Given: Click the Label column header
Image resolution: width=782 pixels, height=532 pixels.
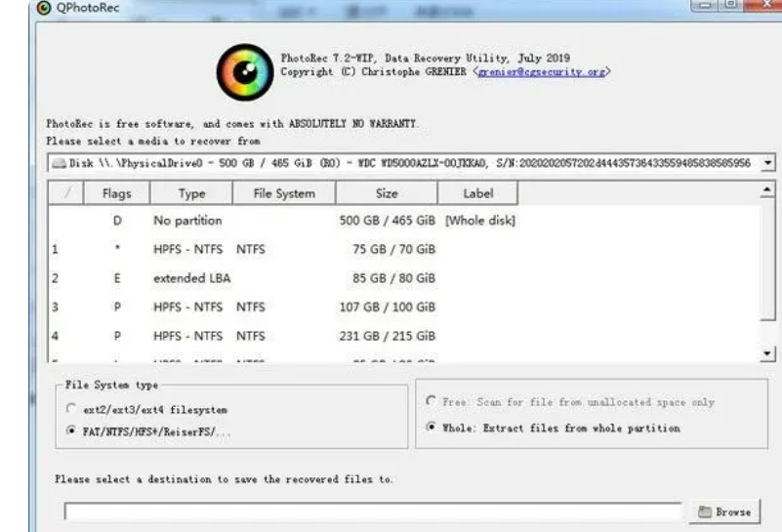Looking at the screenshot, I should click(478, 193).
